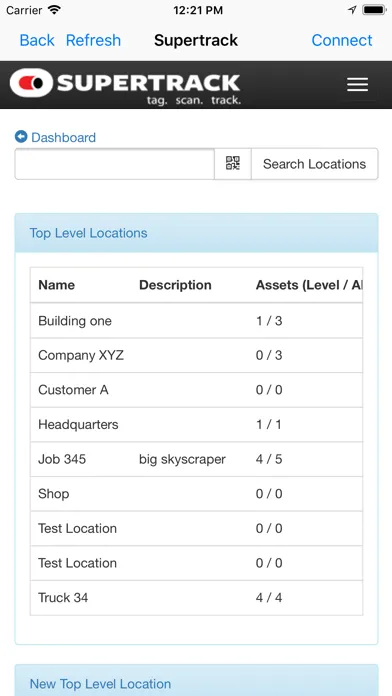Tap Connect in the navigation bar
The width and height of the screenshot is (392, 696).
[x=342, y=40]
